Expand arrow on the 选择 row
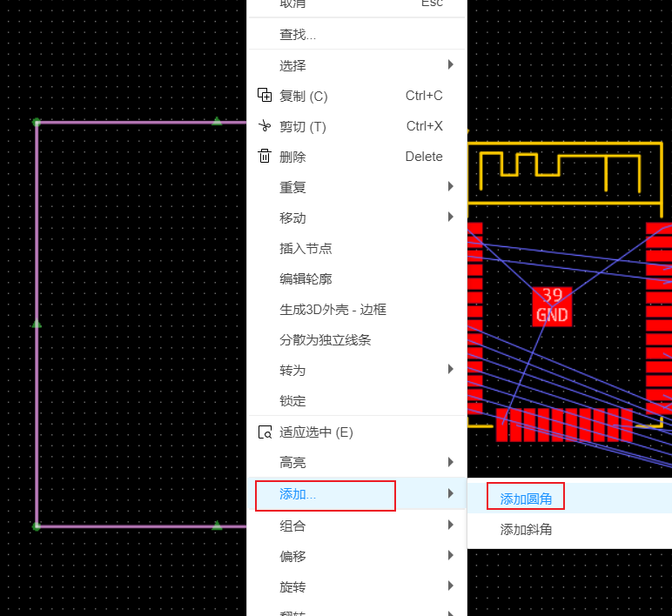Viewport: 672px width, 616px height. click(x=450, y=64)
